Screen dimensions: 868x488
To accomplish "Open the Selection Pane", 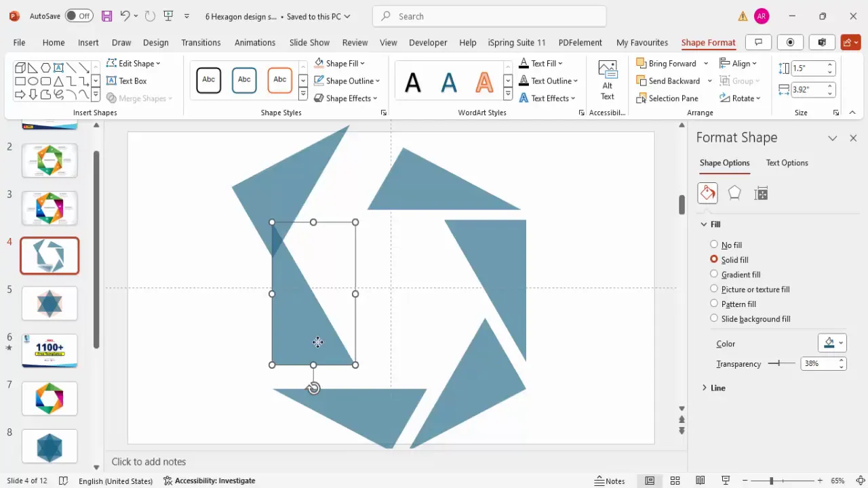I will [667, 98].
